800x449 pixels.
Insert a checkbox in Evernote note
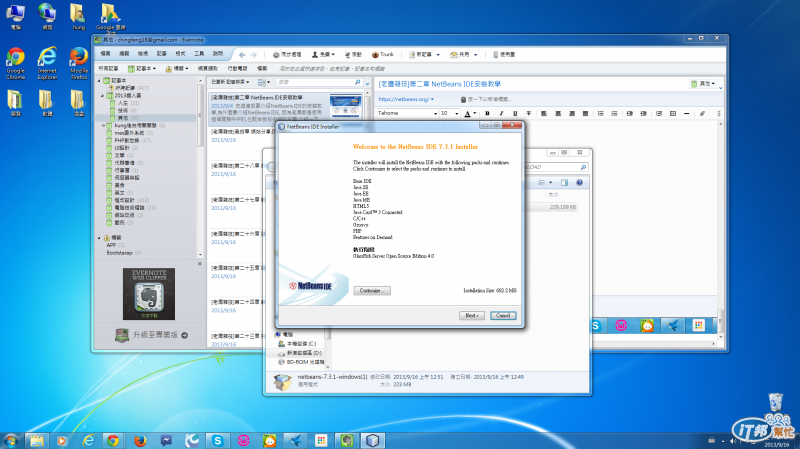tap(659, 113)
